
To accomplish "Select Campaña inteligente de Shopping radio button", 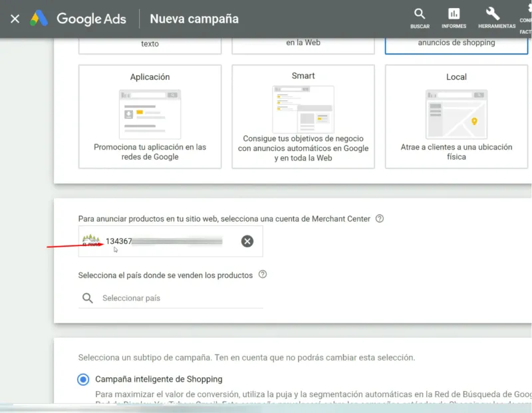I will 83,379.
